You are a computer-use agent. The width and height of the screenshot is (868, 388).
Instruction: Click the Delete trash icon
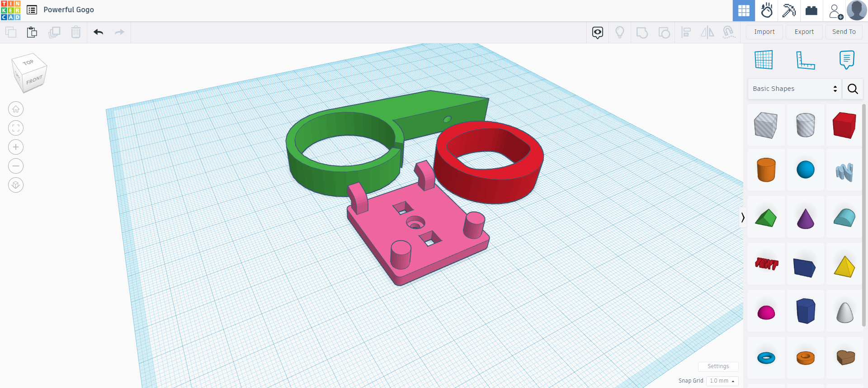coord(76,32)
